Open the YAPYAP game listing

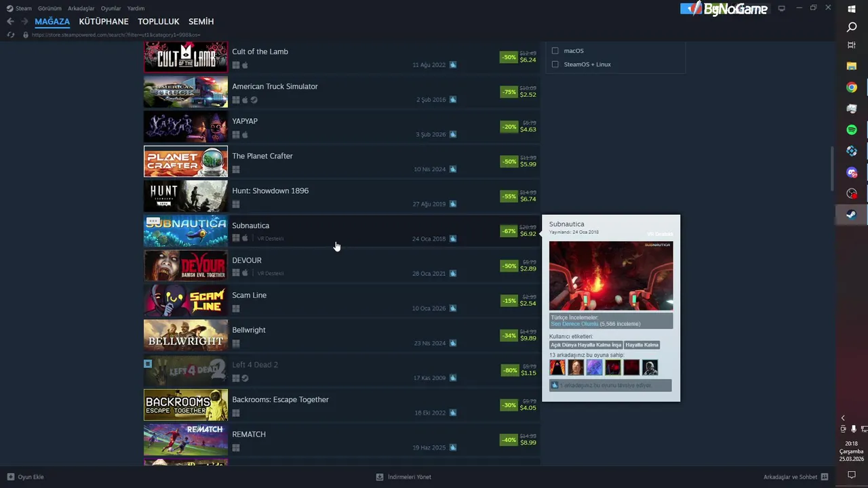pos(342,127)
